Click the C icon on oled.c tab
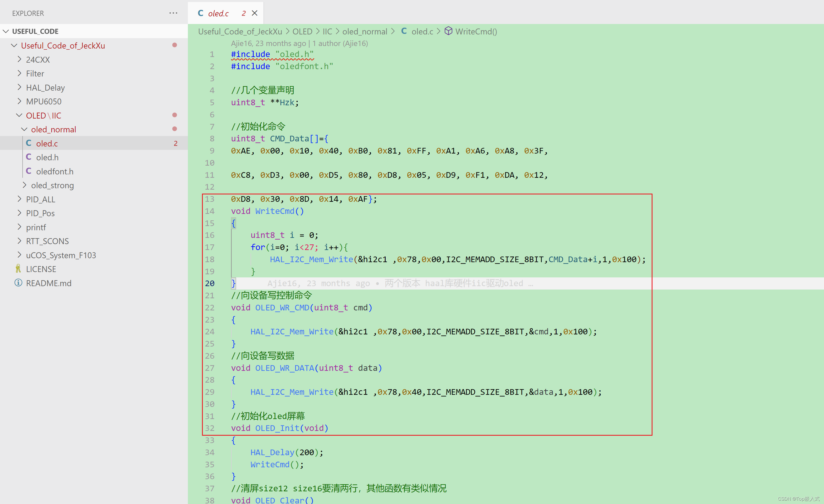Viewport: 824px width, 504px height. point(201,13)
